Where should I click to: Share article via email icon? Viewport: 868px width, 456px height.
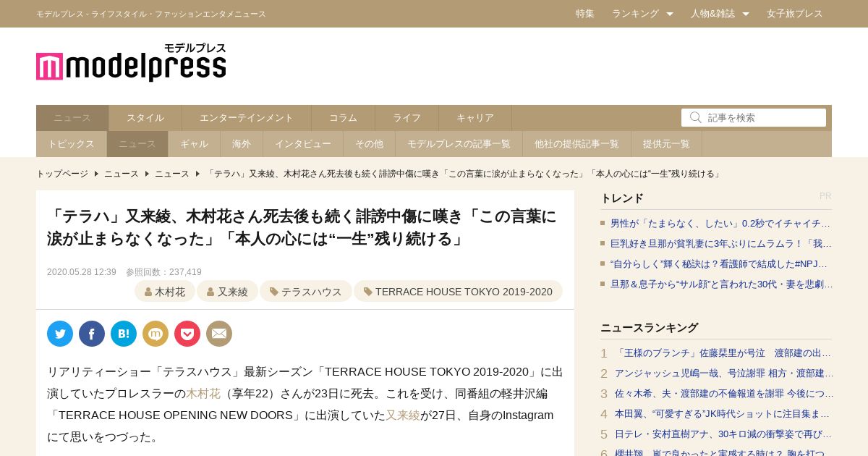219,334
